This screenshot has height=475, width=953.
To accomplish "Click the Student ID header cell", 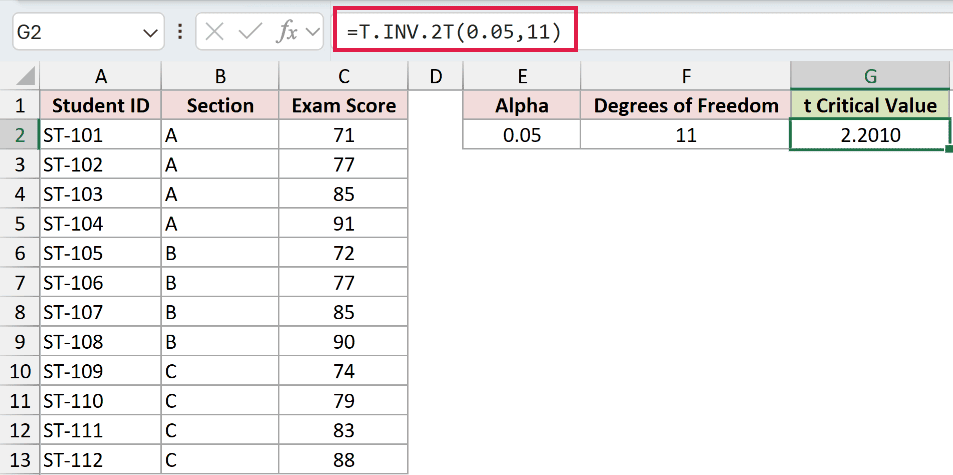I will [x=100, y=106].
